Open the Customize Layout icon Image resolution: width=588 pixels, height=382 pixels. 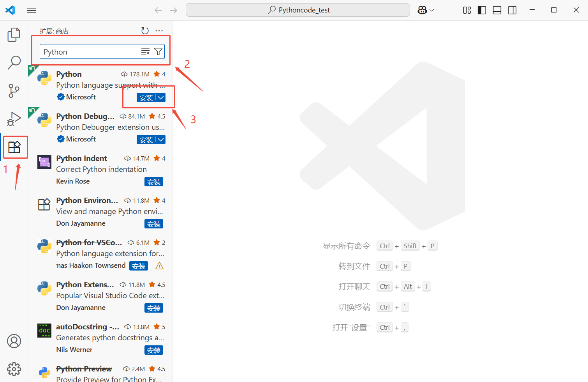467,10
